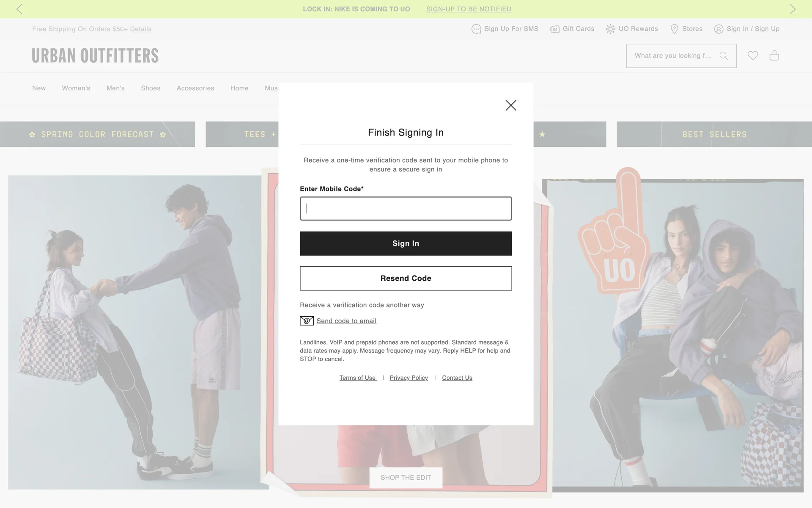Close the Finish Signing In dialog
Screen dimensions: 812x508
511,105
